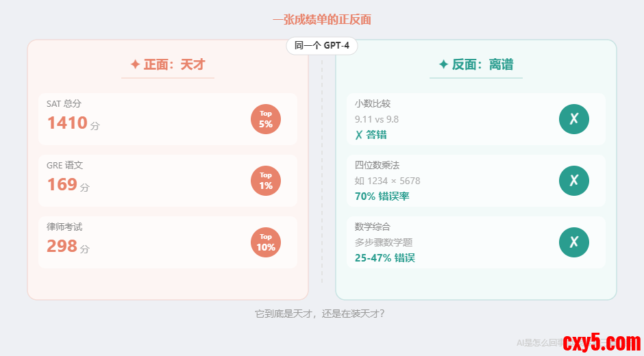644x356 pixels.
Task: Click the 多步骤数学题 text
Action: [384, 242]
